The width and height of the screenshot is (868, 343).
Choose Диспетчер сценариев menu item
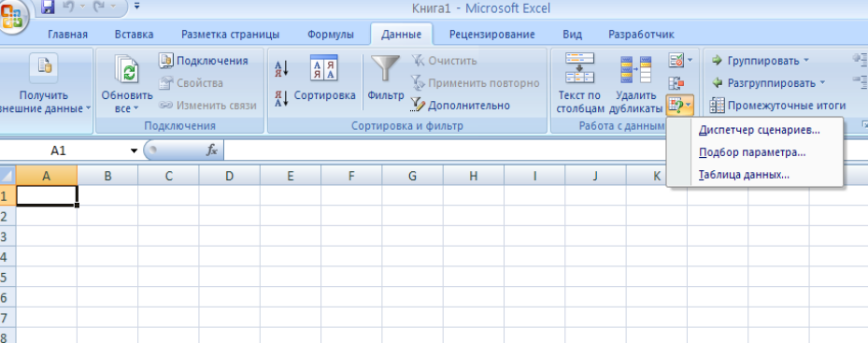[x=760, y=130]
